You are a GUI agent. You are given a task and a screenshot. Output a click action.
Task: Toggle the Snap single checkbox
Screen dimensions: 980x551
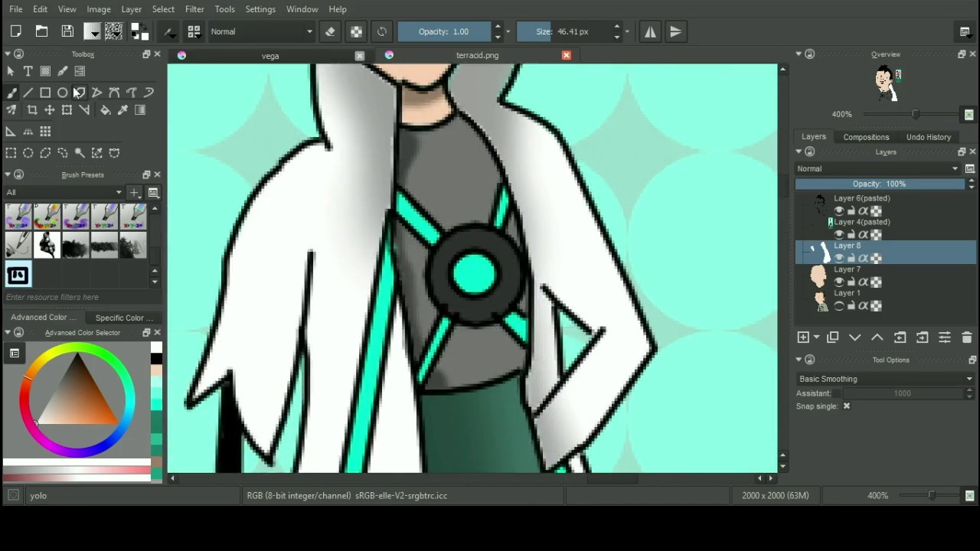pyautogui.click(x=847, y=406)
